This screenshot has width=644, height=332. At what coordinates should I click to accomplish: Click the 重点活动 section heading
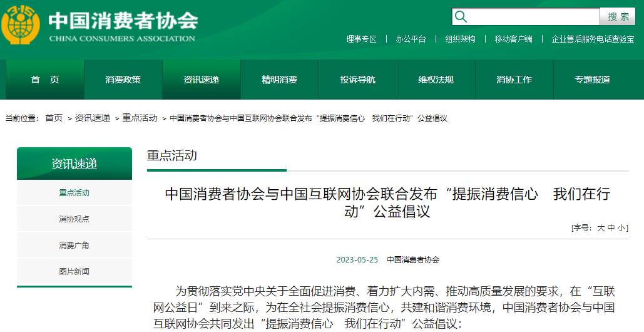tap(172, 155)
